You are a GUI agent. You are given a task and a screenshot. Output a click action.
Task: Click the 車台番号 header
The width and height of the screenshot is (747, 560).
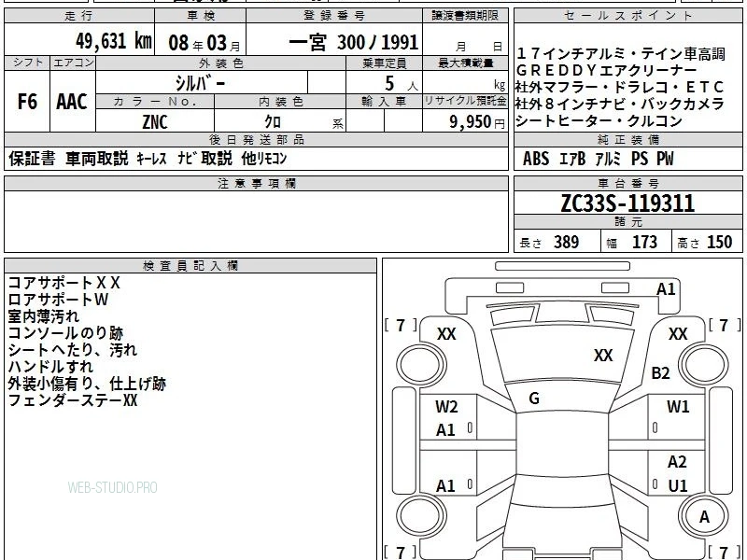pos(627,184)
